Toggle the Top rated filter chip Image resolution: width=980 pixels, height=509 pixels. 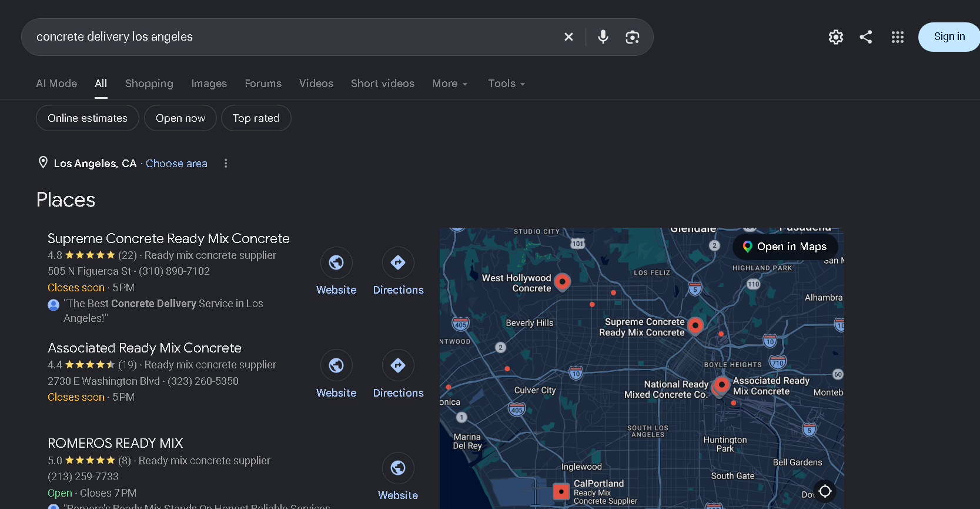pyautogui.click(x=256, y=118)
